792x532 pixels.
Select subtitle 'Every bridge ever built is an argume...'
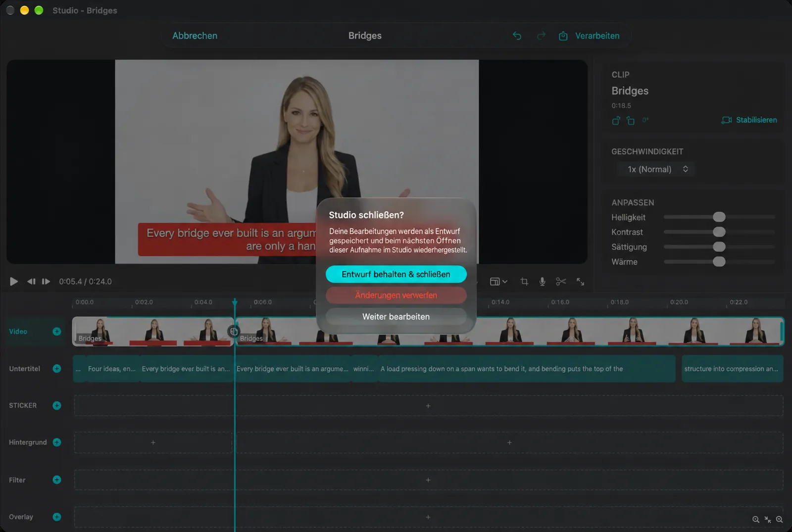[x=292, y=369]
